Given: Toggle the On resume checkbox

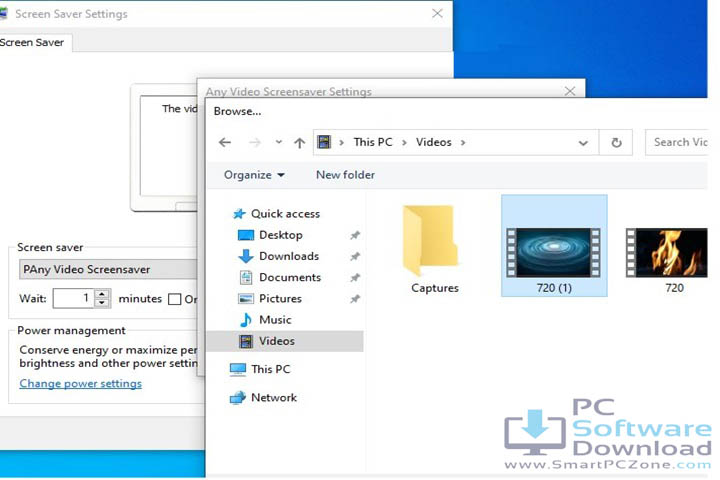Looking at the screenshot, I should coord(174,299).
